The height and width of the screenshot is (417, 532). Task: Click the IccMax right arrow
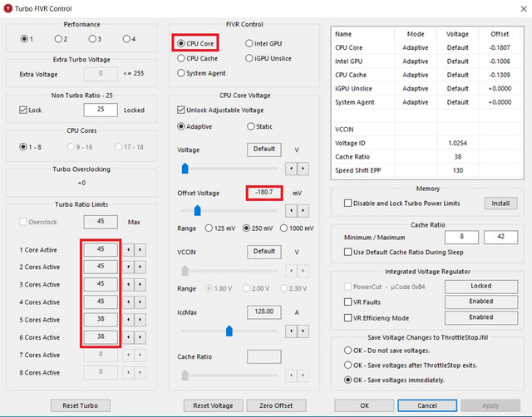tap(303, 331)
